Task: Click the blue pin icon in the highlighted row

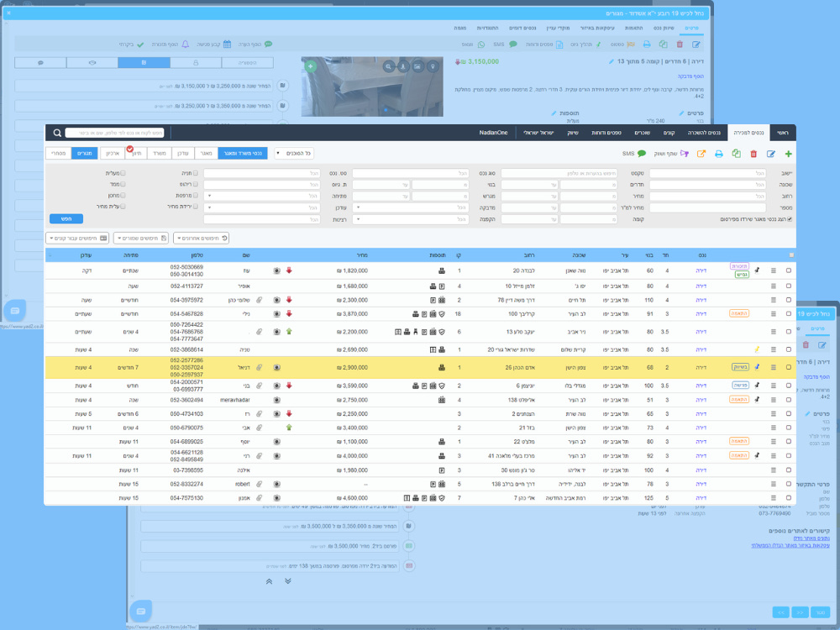Action: 757,368
